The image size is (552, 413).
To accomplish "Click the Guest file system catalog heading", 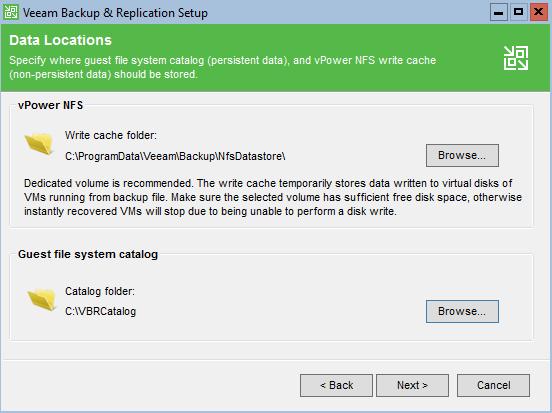I will tap(88, 254).
